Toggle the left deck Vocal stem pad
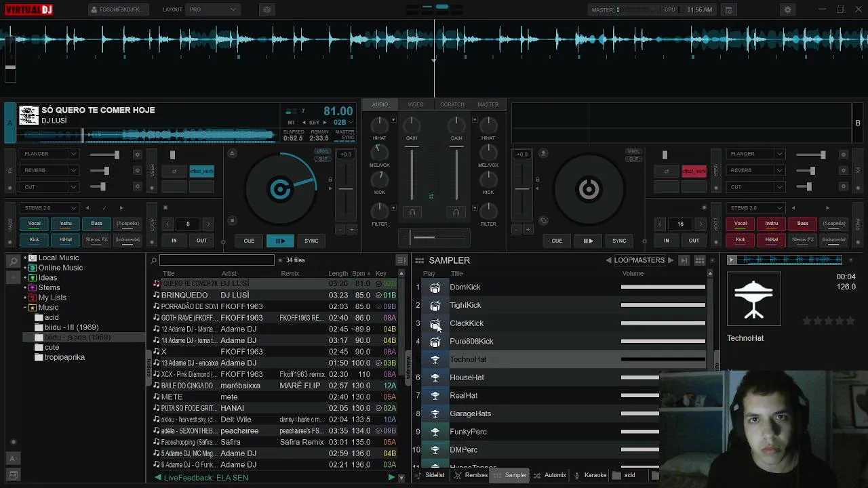868x488 pixels. (x=34, y=224)
